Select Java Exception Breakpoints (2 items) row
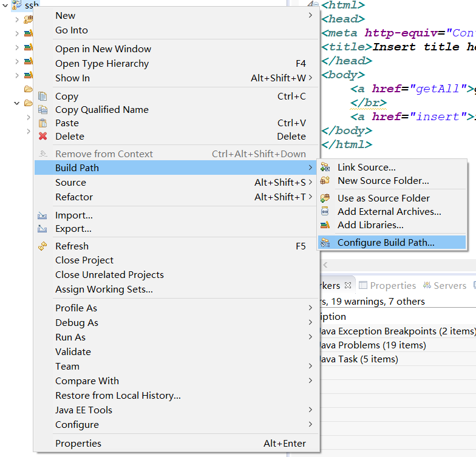Screen dimensions: 476x457 398,331
